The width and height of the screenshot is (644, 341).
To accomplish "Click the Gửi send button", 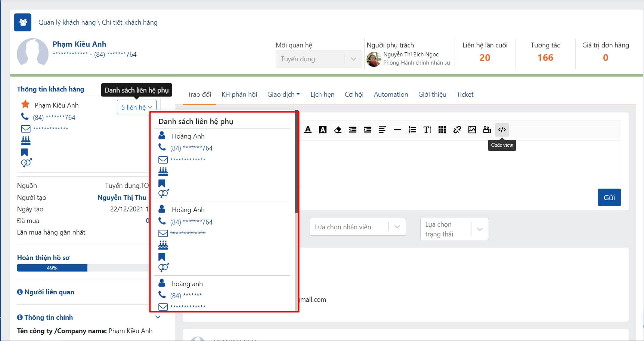I will click(609, 198).
